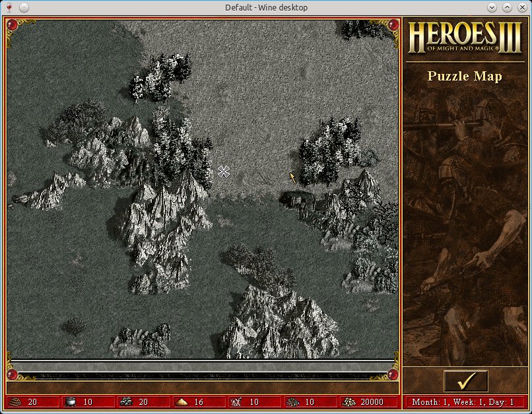Click the white X marker on map
This screenshot has width=532, height=414.
coord(224,172)
